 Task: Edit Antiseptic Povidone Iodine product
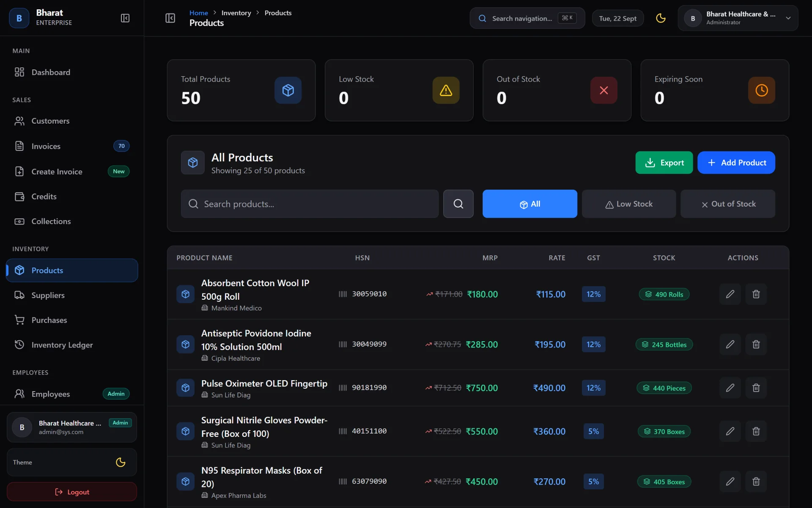coord(730,345)
